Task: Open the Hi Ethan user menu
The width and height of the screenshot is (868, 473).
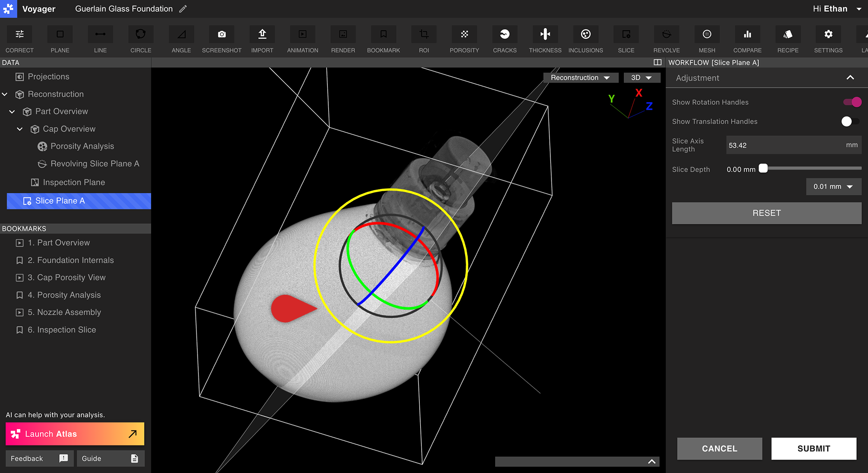Action: pyautogui.click(x=837, y=9)
